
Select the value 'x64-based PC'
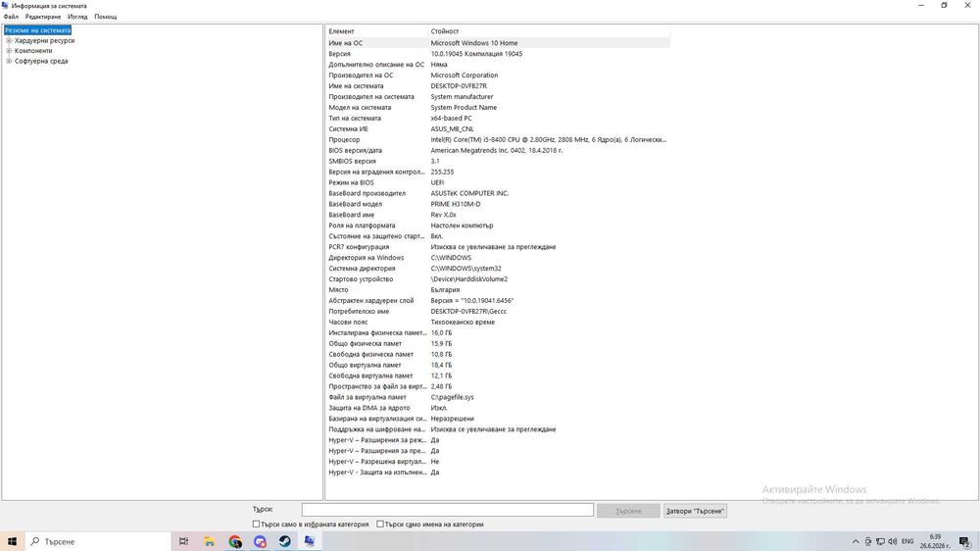click(x=451, y=119)
